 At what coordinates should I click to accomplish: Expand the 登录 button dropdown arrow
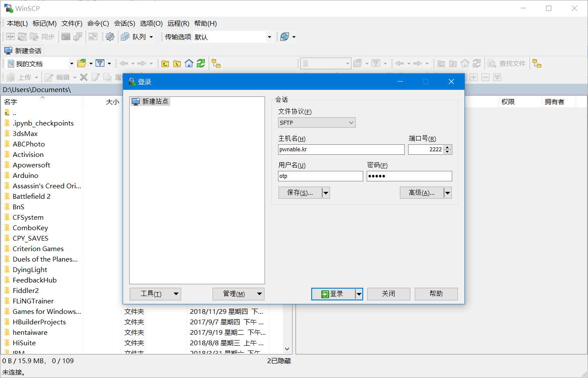[359, 294]
